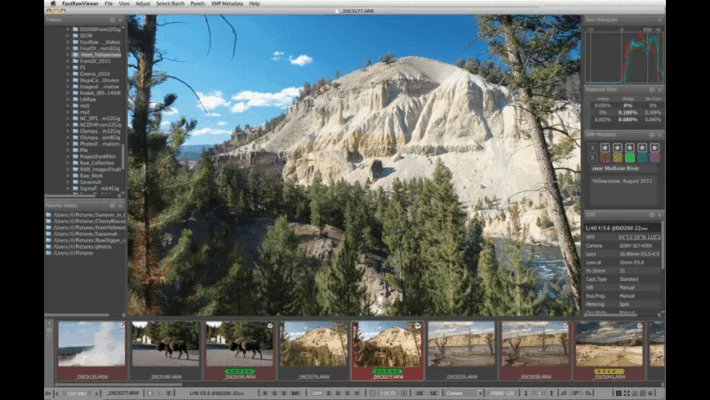Image resolution: width=710 pixels, height=400 pixels.
Task: Click the Apple menu icon
Action: 53,4
